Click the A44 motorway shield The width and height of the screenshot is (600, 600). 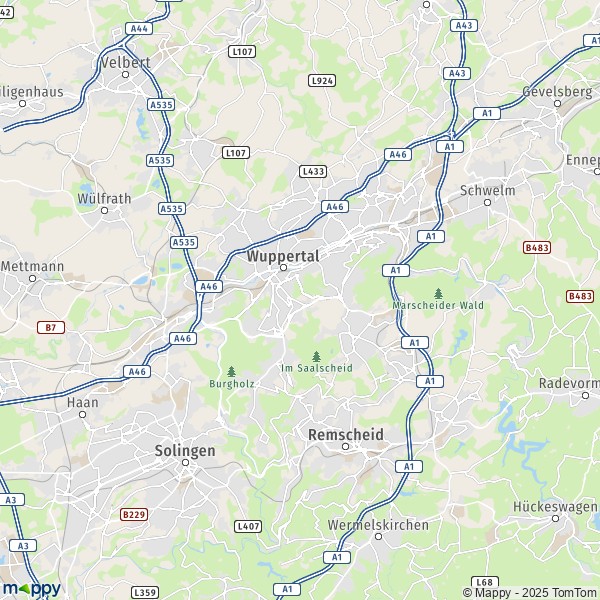point(139,28)
